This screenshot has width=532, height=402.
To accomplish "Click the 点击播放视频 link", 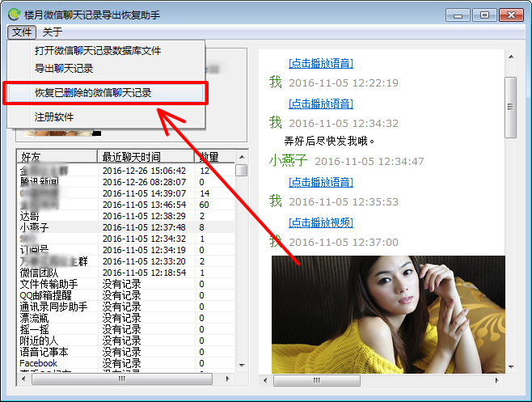I will click(321, 222).
